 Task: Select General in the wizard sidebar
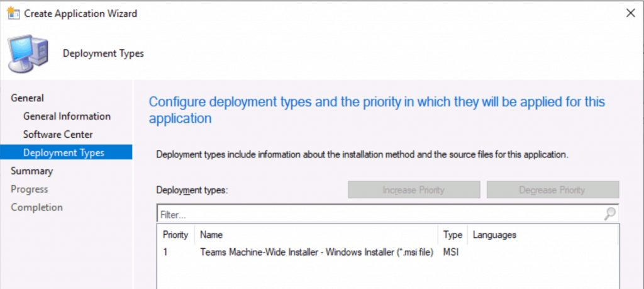point(28,98)
